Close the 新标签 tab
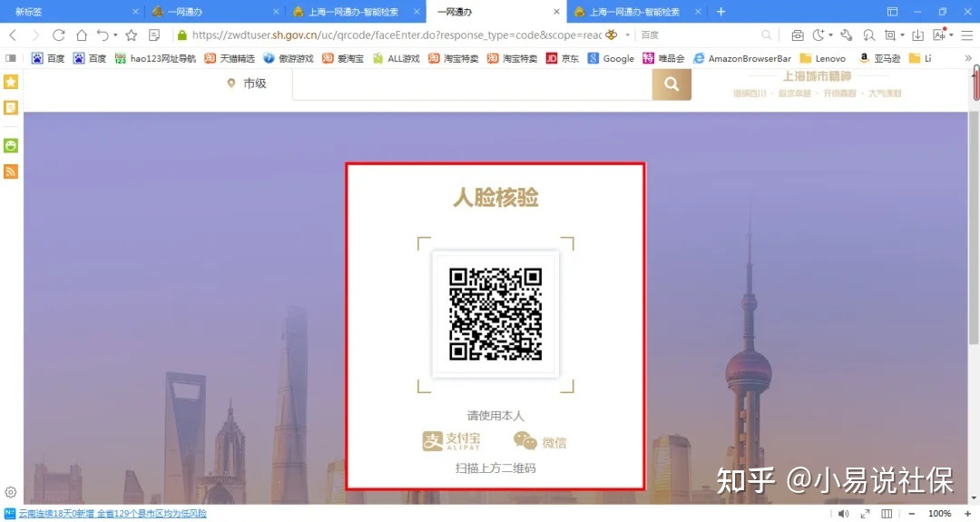This screenshot has height=522, width=980. [x=135, y=12]
